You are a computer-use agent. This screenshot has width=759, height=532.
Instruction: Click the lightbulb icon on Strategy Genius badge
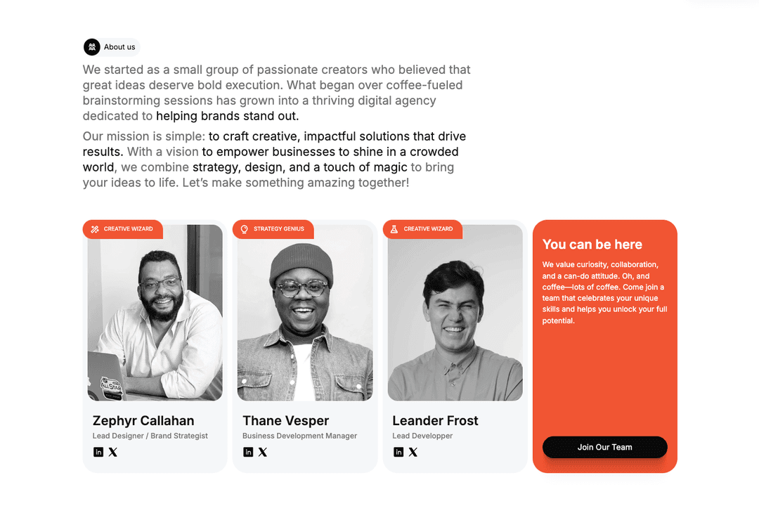coord(245,229)
